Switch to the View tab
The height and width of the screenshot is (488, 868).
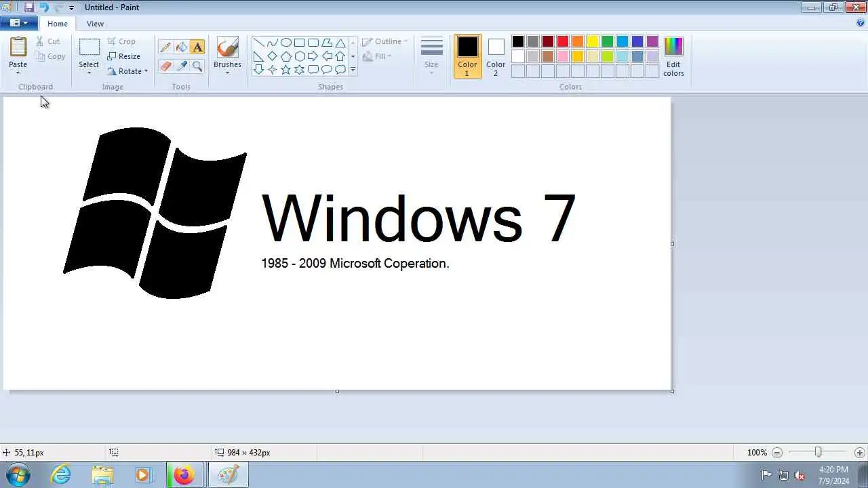[95, 24]
